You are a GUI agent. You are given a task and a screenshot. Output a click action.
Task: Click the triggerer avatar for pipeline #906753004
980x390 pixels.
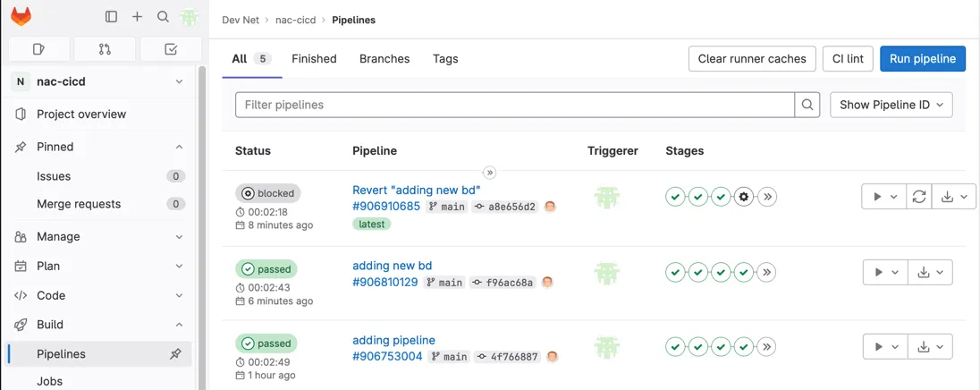click(x=606, y=347)
